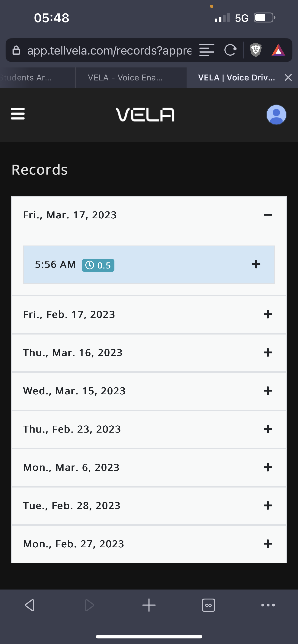Image resolution: width=298 pixels, height=644 pixels.
Task: Reload the page with refresh icon
Action: 230,50
